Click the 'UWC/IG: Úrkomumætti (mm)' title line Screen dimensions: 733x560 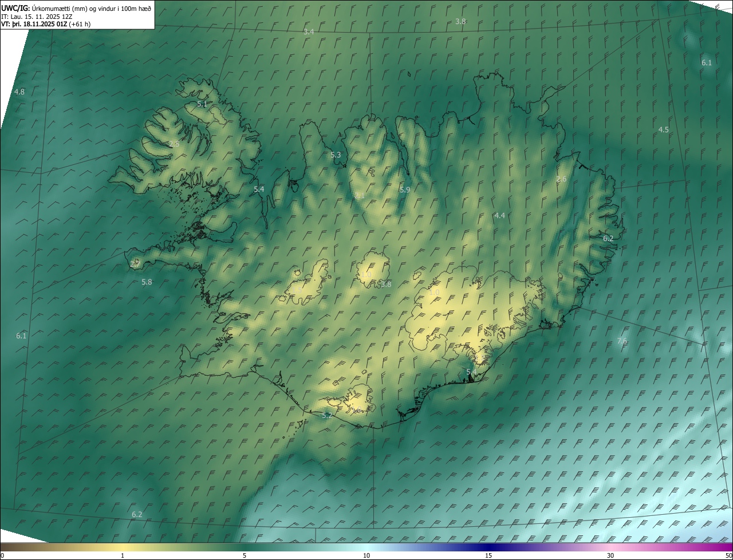click(76, 8)
